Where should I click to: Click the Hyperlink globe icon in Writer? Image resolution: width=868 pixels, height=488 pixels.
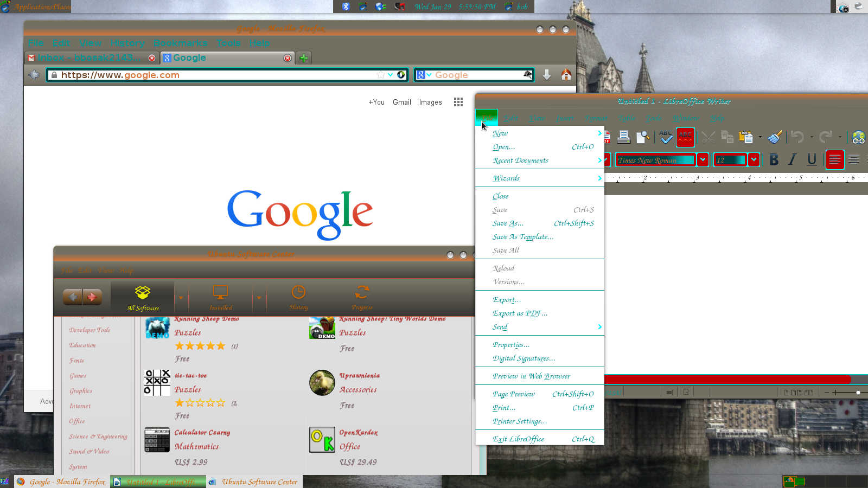(x=858, y=137)
